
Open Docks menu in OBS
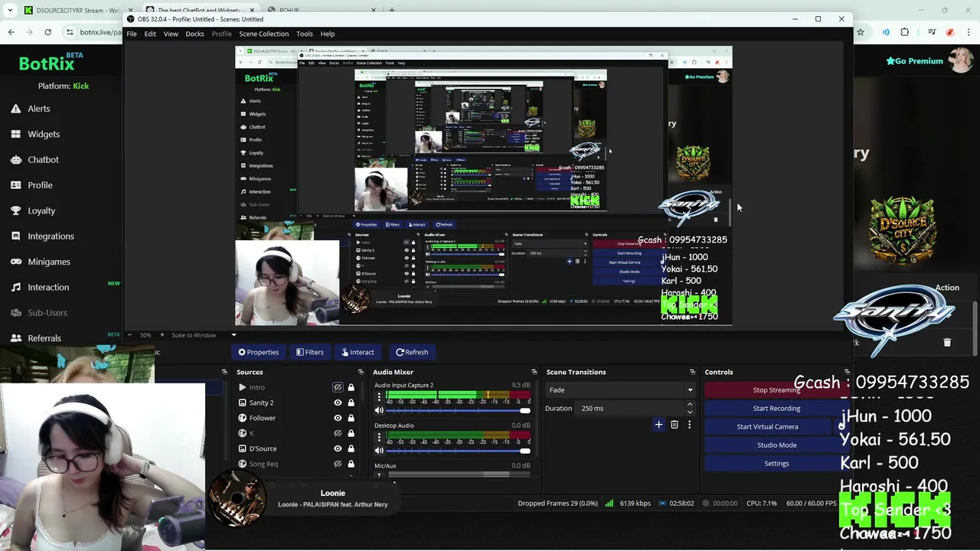coord(194,34)
